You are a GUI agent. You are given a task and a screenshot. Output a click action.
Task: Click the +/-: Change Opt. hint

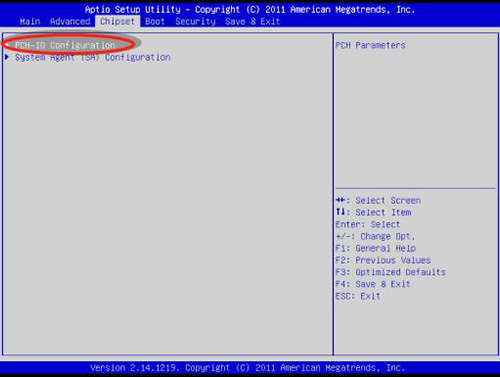click(x=375, y=236)
